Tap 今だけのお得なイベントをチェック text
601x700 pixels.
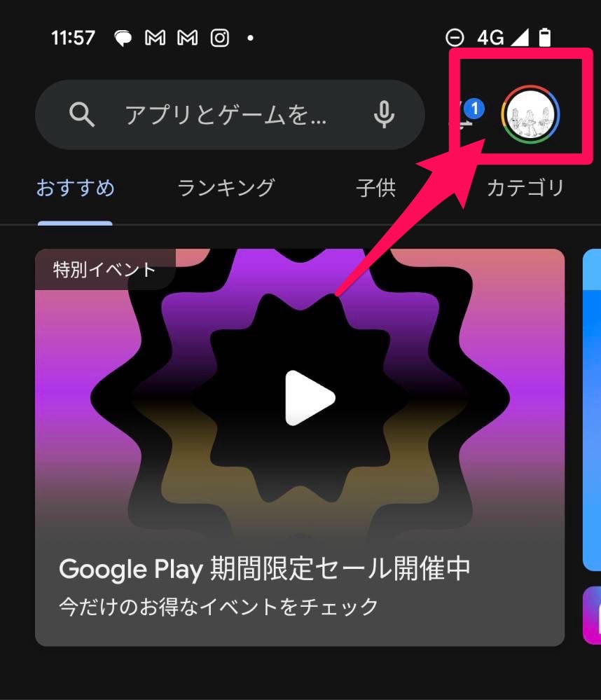click(219, 607)
